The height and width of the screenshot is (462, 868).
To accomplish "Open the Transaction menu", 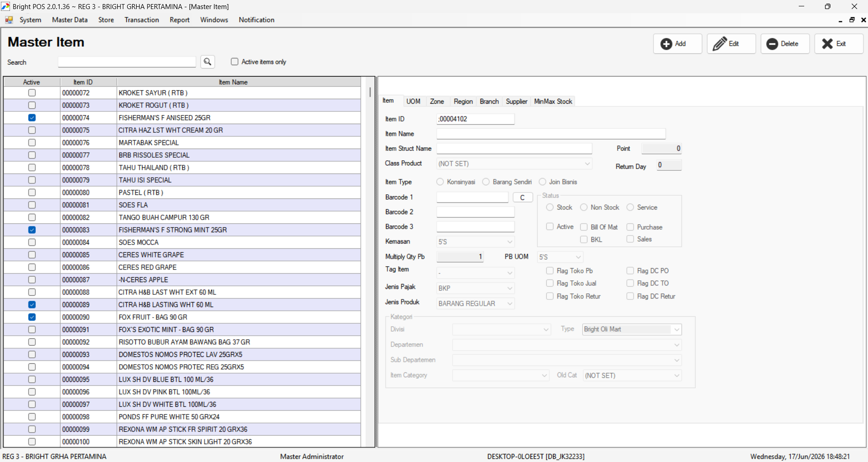I will (x=142, y=20).
